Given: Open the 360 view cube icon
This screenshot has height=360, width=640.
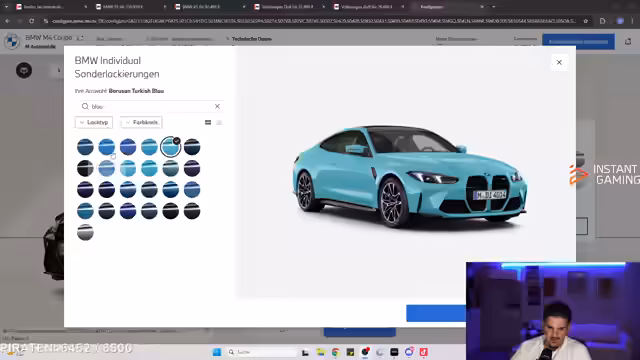Looking at the screenshot, I should pyautogui.click(x=24, y=70).
